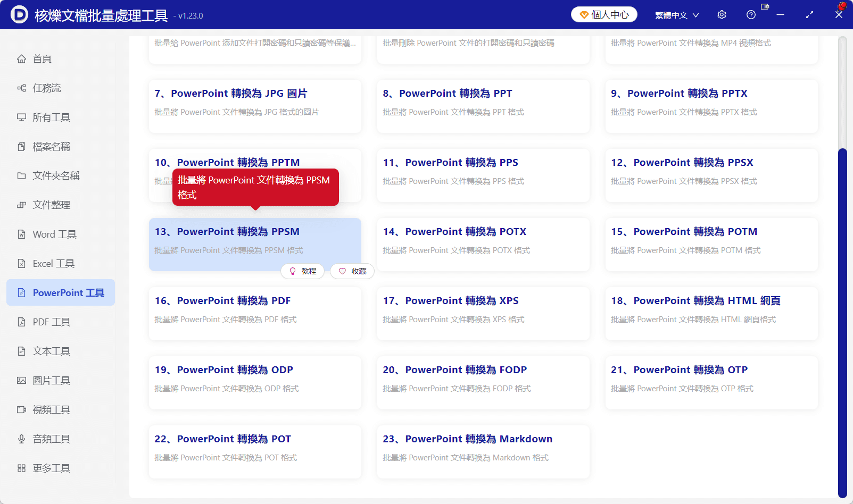Click the video icon beside 視頻工具
The width and height of the screenshot is (853, 504).
point(21,410)
